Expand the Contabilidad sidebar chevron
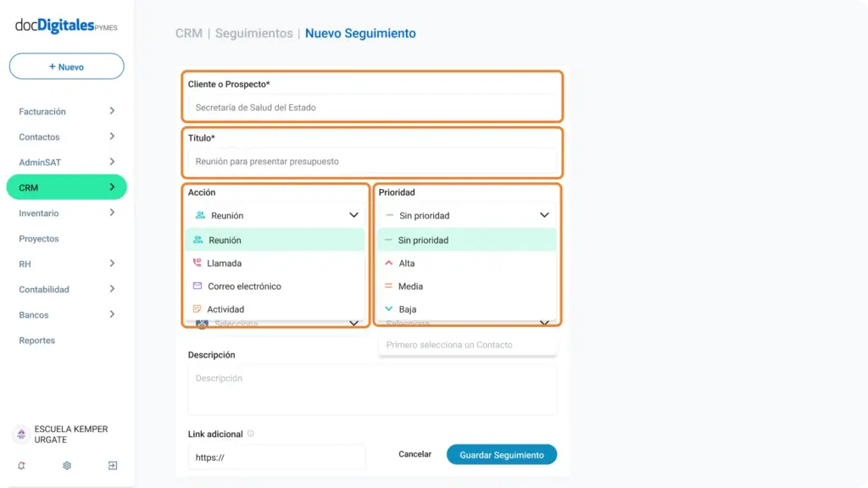Viewport: 868px width, 488px height. (112, 289)
